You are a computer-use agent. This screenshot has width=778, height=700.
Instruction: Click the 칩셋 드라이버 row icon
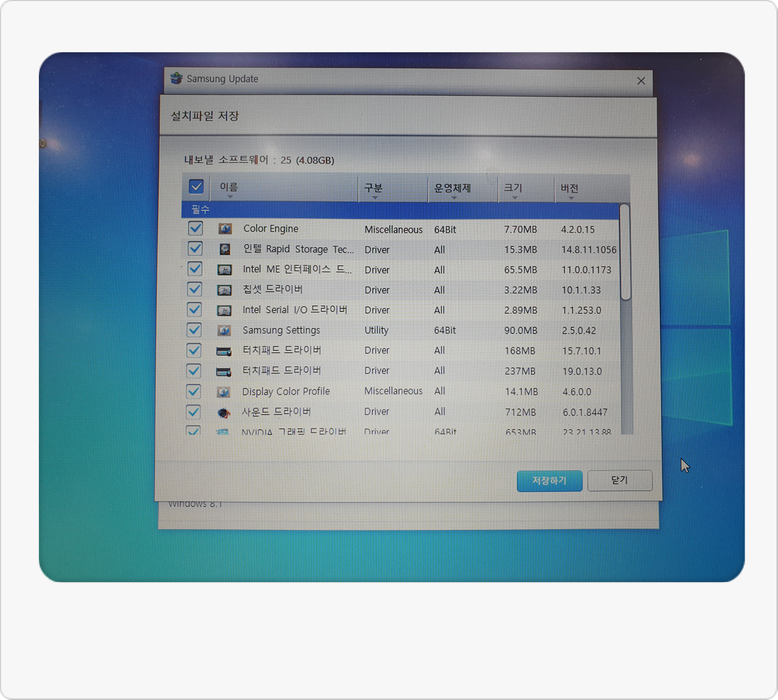tap(224, 290)
